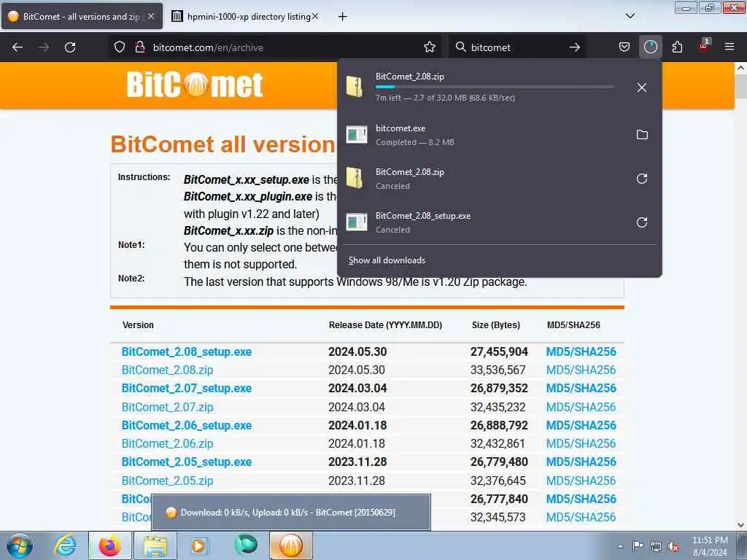The image size is (747, 560).
Task: Open MD5/SHA256 for BitComet_2.06_setup.exe
Action: pyautogui.click(x=581, y=425)
